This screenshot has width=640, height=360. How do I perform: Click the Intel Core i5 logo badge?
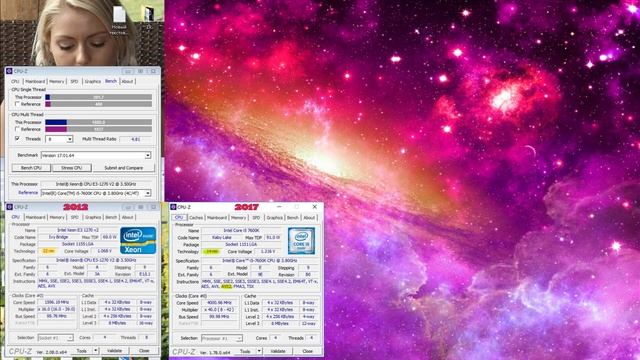pyautogui.click(x=301, y=241)
